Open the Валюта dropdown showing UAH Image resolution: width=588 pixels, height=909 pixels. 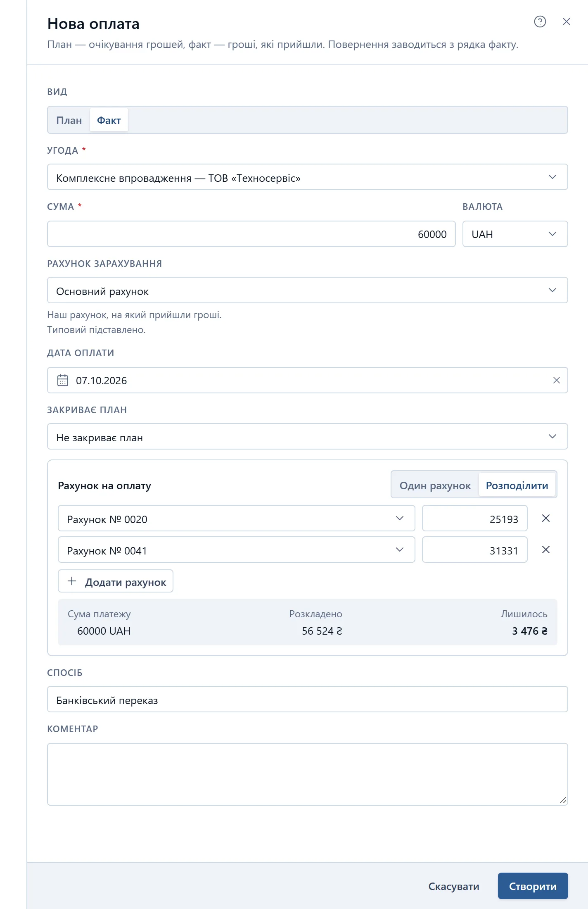click(515, 234)
